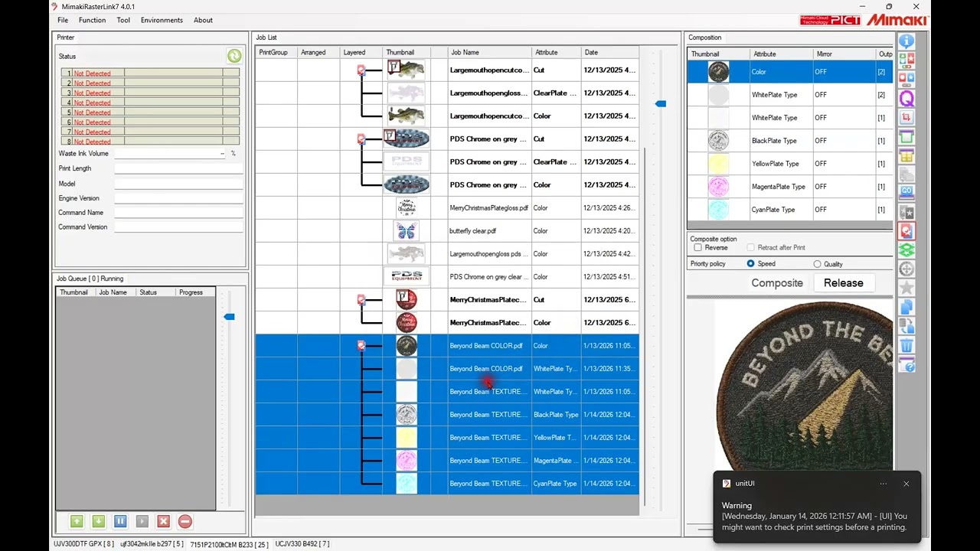Open the Tool menu
Viewport: 980px width, 551px height.
[x=123, y=20]
